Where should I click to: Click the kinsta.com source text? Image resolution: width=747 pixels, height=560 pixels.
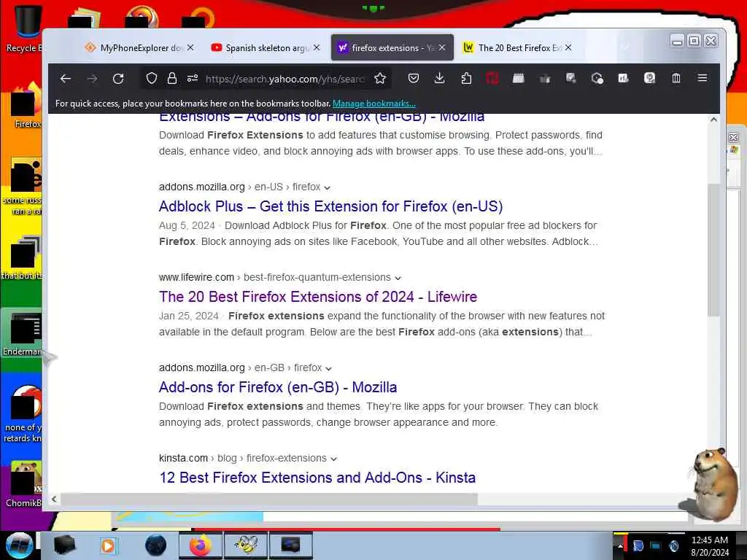click(183, 459)
